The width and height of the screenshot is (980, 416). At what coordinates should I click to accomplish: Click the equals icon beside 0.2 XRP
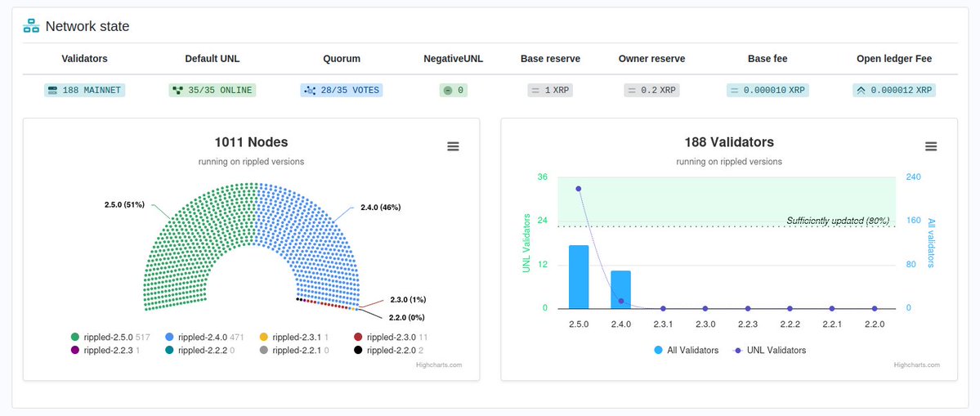click(631, 90)
